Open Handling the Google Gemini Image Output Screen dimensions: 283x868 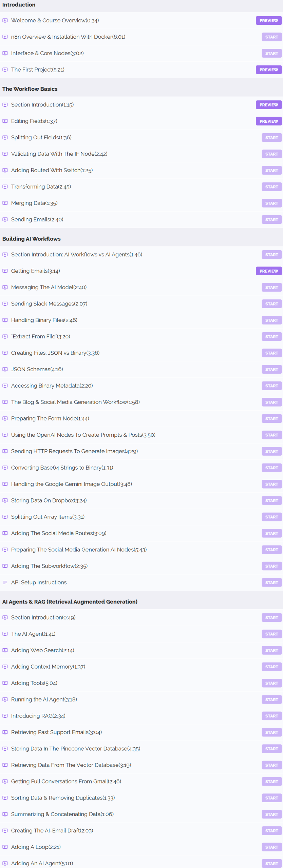tap(72, 485)
